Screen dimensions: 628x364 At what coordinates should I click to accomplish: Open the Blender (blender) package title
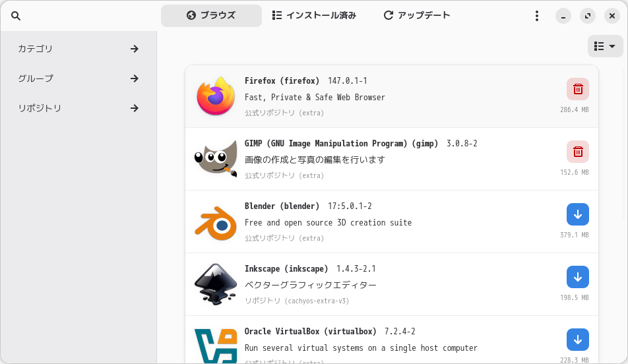(282, 206)
